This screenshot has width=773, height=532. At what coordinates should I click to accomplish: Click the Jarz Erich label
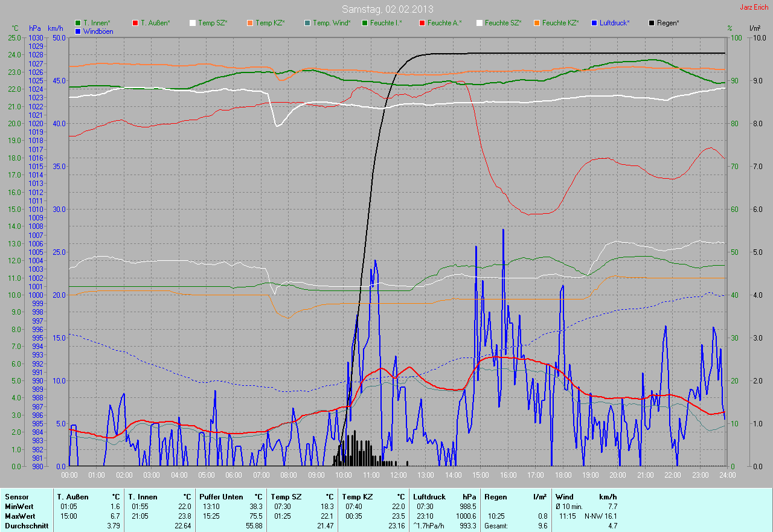click(x=754, y=7)
